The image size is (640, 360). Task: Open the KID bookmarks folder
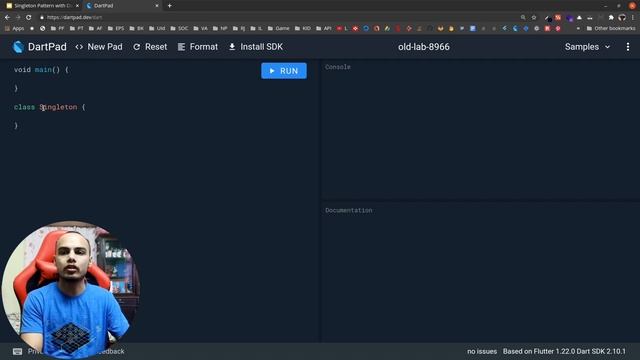tap(302, 29)
